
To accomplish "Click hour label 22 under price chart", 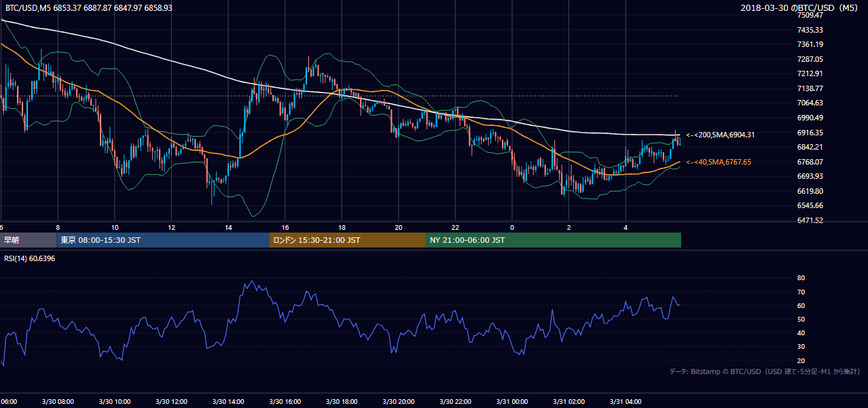I will click(455, 227).
